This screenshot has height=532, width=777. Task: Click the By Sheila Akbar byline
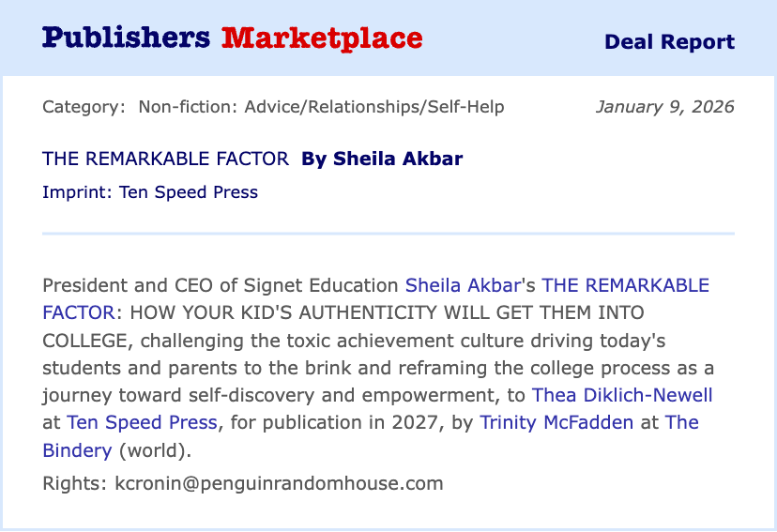pyautogui.click(x=382, y=159)
